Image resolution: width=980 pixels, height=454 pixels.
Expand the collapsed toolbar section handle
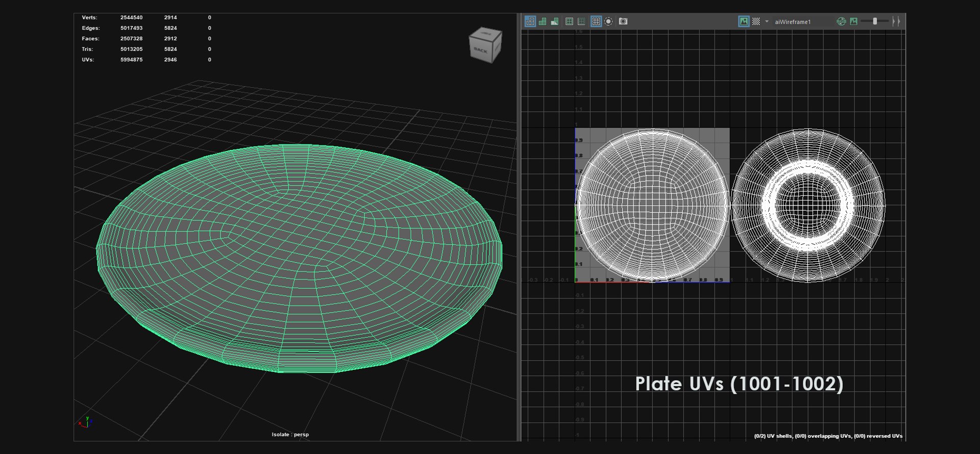896,21
